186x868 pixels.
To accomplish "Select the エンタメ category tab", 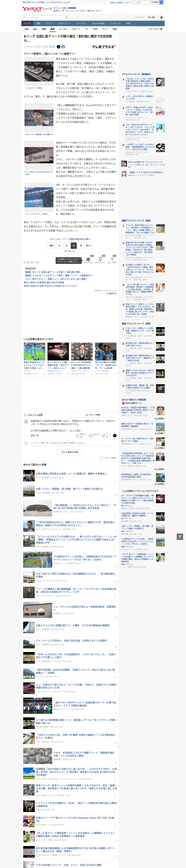I will click(63, 29).
